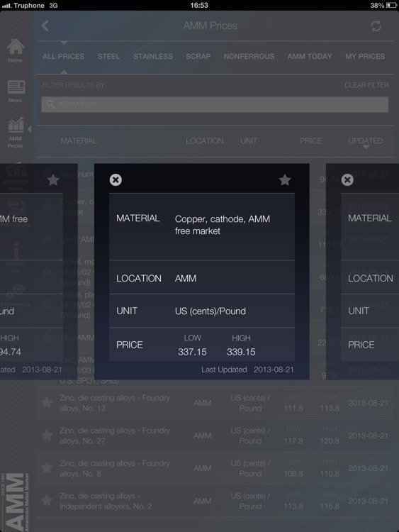Open General Info sidebar icon
The image size is (399, 532).
coord(16,257)
